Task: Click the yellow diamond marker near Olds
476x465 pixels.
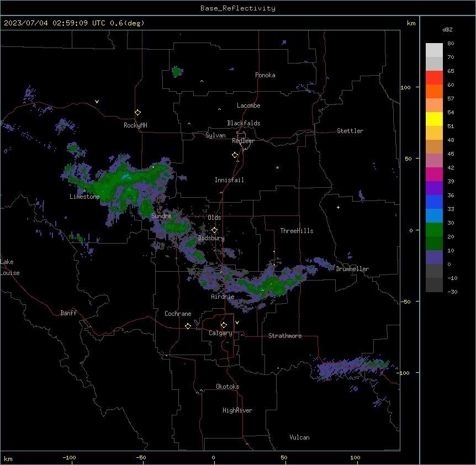Action: [x=214, y=230]
